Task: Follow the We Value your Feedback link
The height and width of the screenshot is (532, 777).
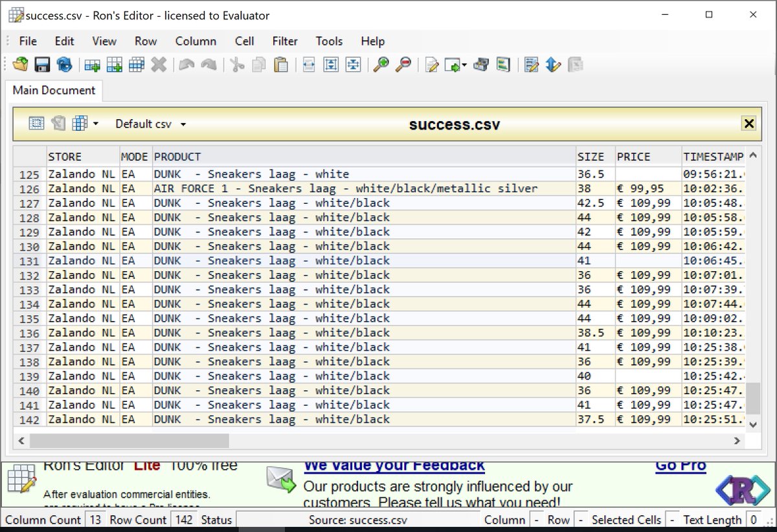Action: 394,465
